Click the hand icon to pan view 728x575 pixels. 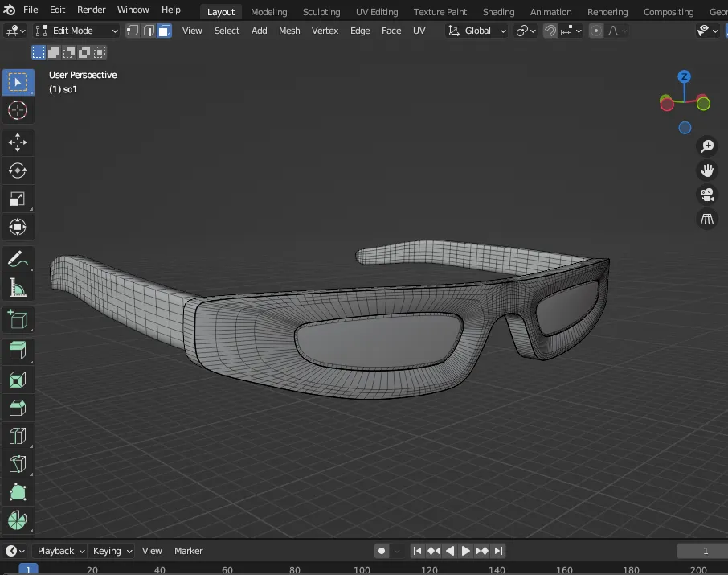pos(707,170)
